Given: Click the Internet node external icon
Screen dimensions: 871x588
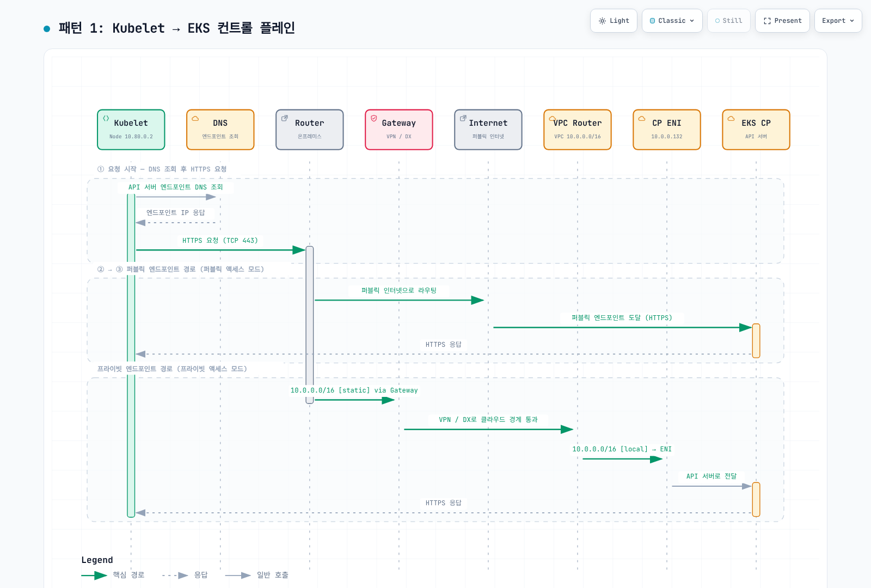Looking at the screenshot, I should 463,118.
